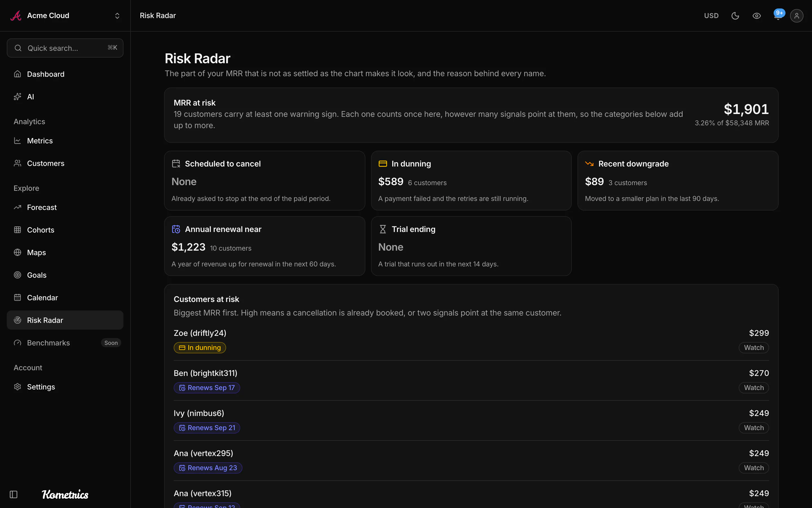
Task: Toggle the eye visibility icon
Action: click(757, 16)
